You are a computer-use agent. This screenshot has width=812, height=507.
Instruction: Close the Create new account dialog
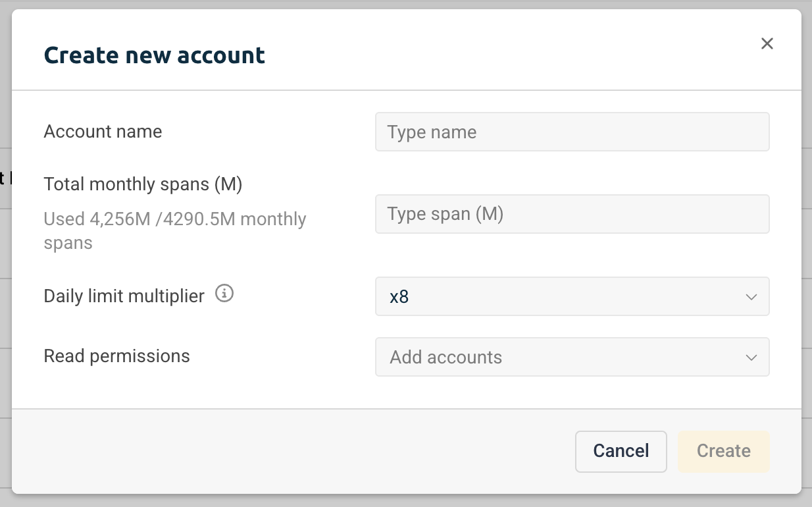pyautogui.click(x=767, y=43)
